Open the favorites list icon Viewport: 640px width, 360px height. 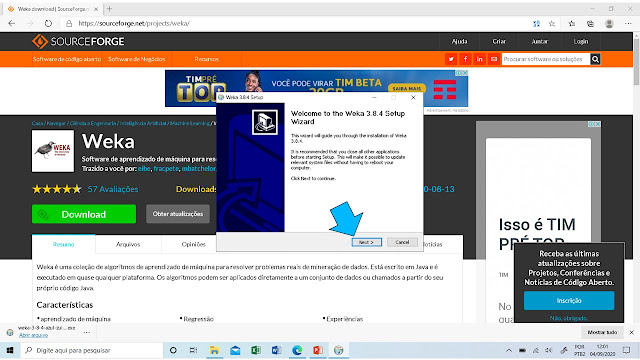(572, 24)
